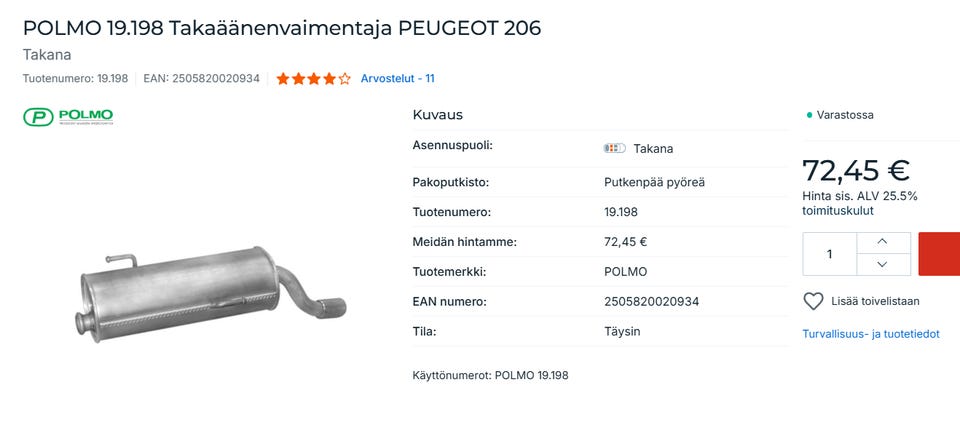Open Turvallisuus- ja tuotetiedot link

(870, 334)
